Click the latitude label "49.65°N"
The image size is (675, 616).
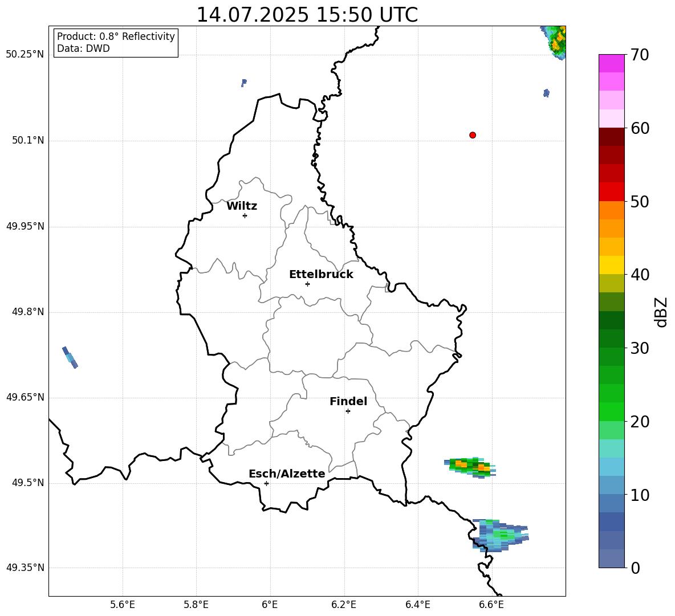point(25,397)
